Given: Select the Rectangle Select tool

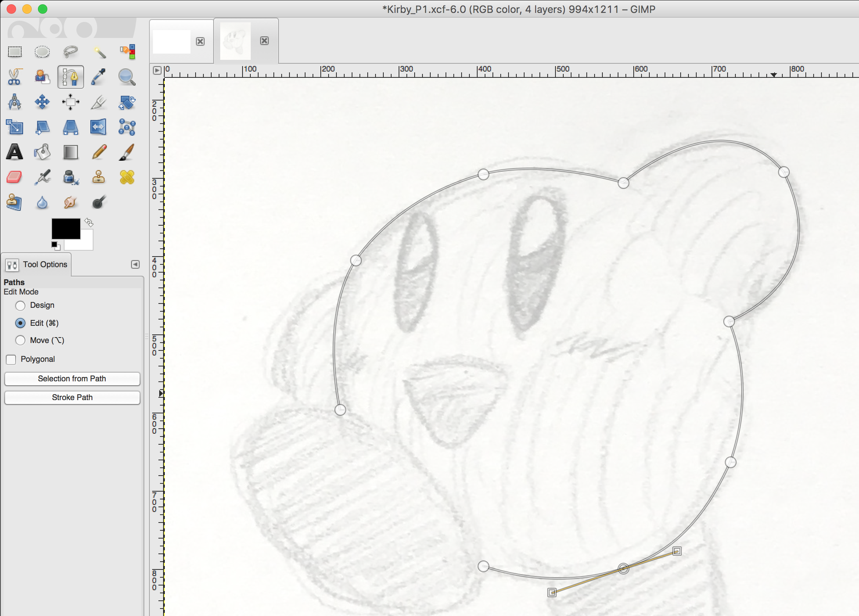Looking at the screenshot, I should [15, 52].
